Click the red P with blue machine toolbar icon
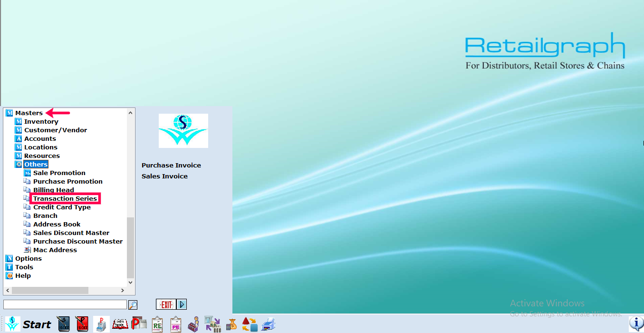Image resolution: width=644 pixels, height=333 pixels. tap(101, 324)
